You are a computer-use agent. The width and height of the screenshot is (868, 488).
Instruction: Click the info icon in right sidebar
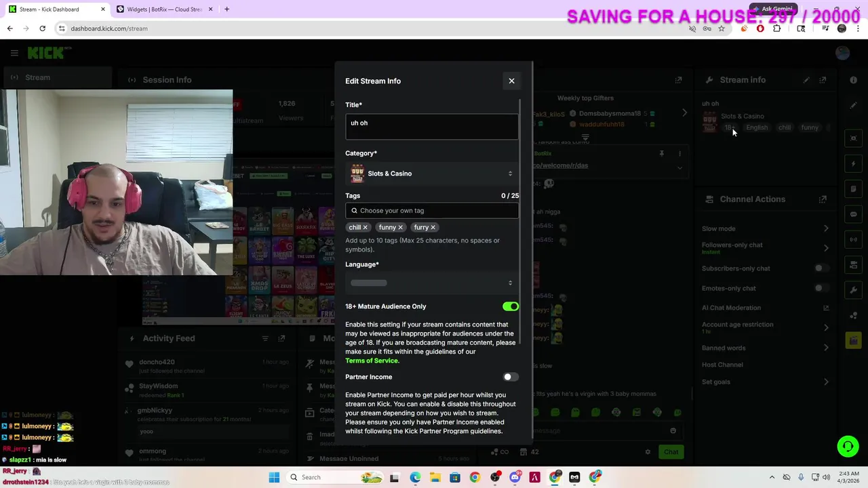[x=854, y=80]
